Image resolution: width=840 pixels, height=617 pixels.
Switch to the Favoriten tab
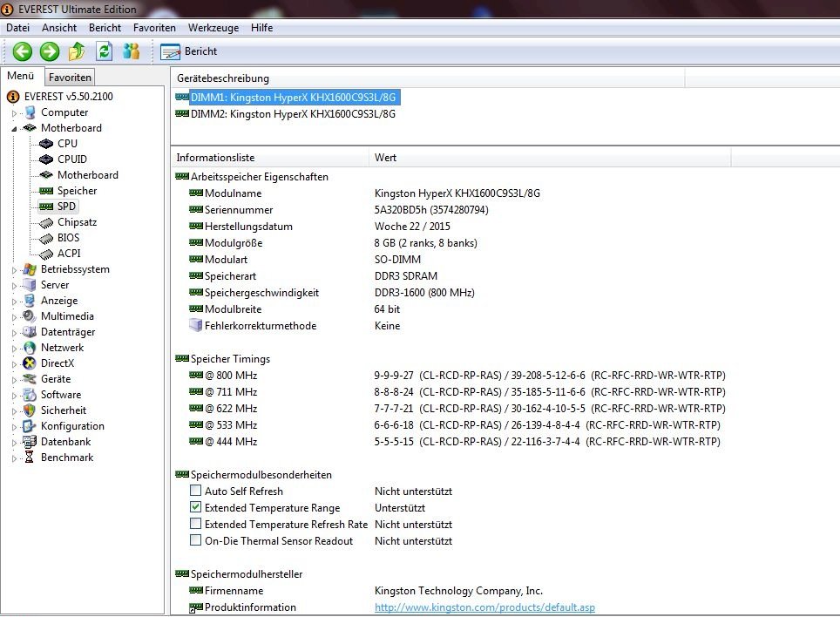tap(70, 78)
